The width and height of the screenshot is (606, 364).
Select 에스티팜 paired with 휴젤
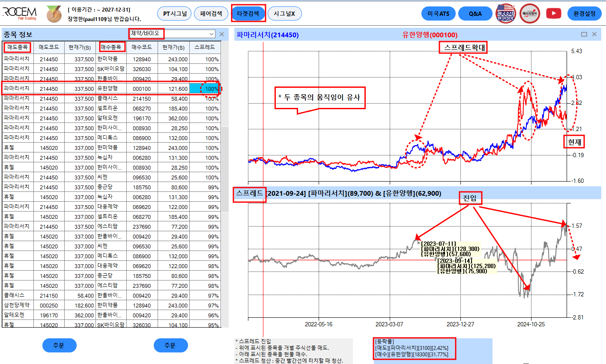[x=111, y=286]
